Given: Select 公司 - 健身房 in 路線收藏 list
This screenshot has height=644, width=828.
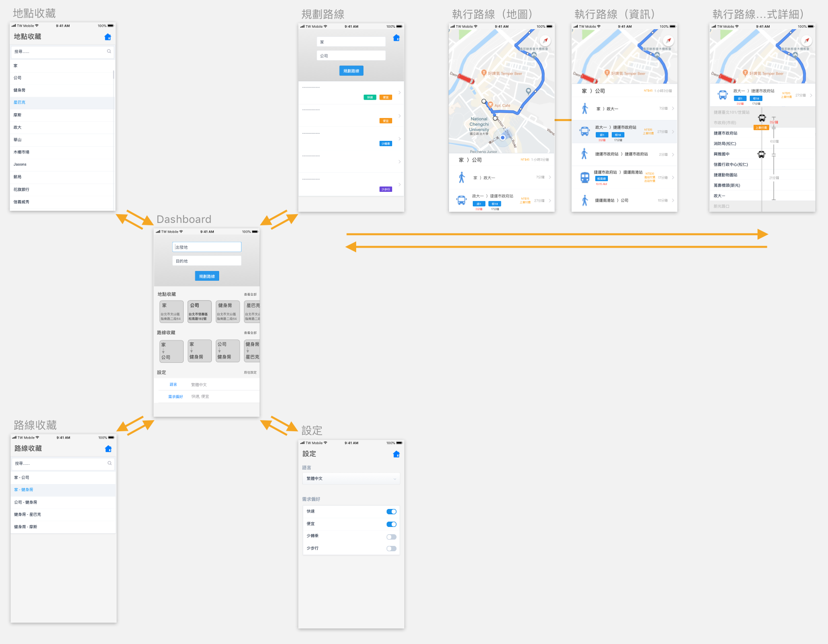Looking at the screenshot, I should 63,503.
